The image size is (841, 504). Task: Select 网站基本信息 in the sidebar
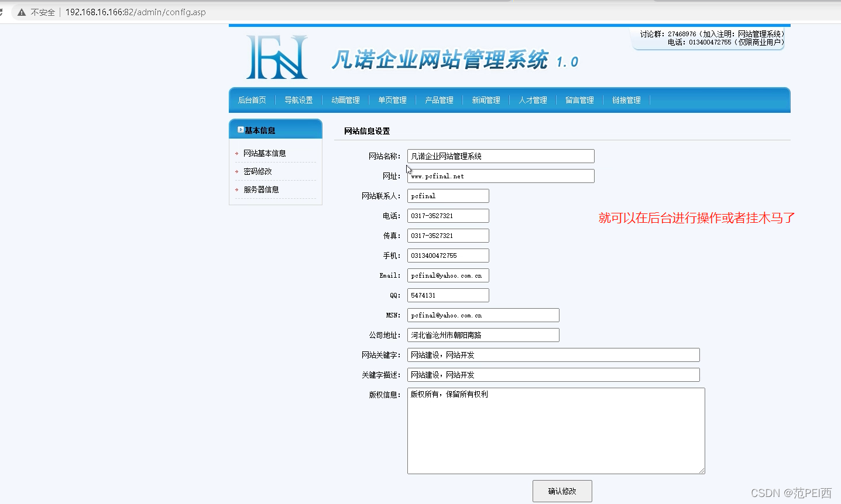[265, 153]
